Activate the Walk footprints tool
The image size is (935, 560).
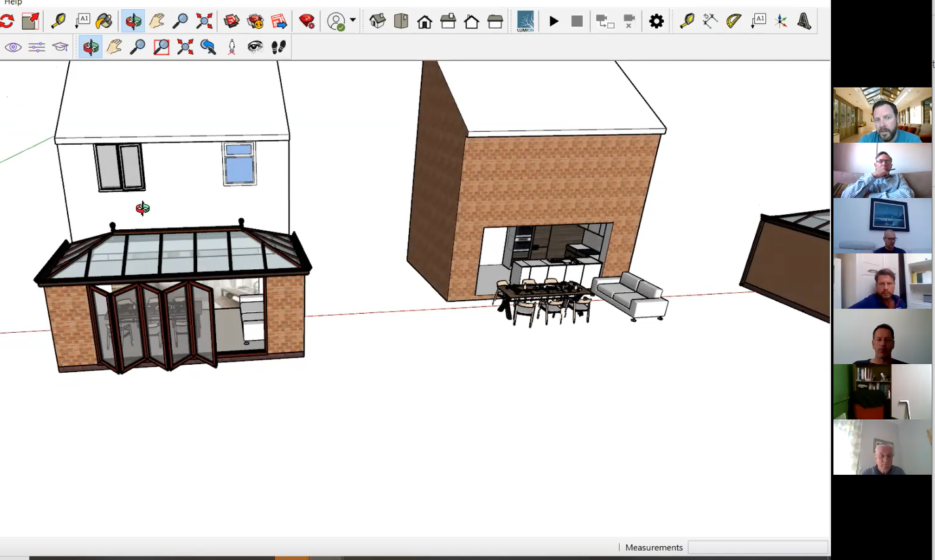coord(278,47)
